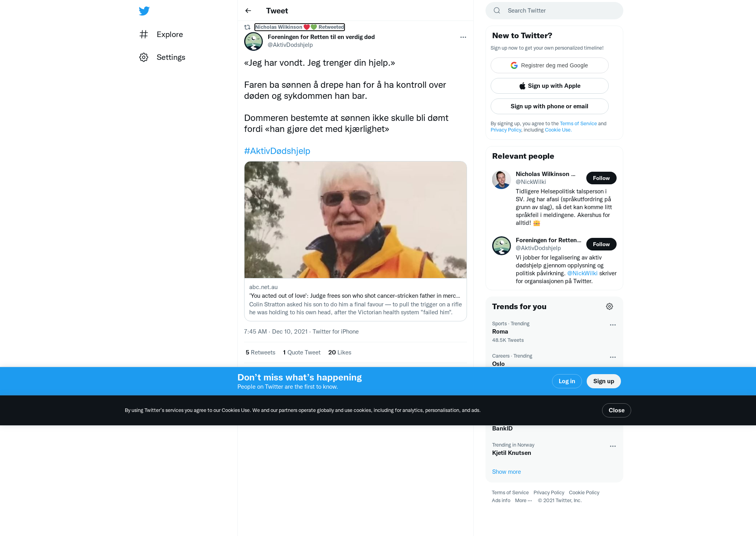Open the abc.net.au article photo

coord(356,220)
